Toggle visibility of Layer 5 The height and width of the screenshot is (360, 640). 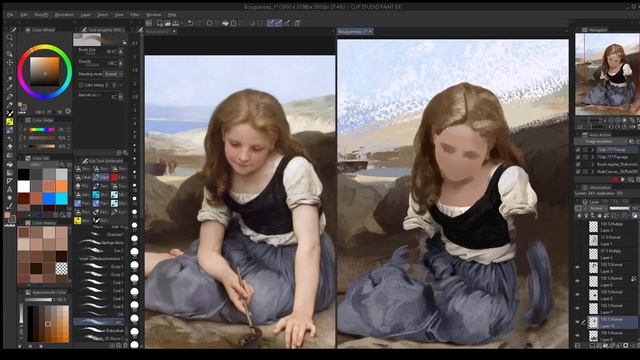[577, 295]
